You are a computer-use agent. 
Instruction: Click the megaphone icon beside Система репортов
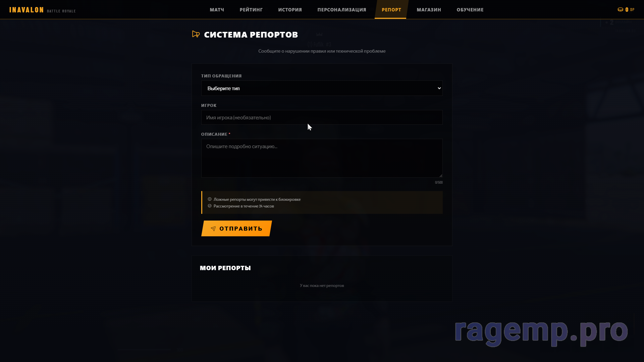coord(196,34)
